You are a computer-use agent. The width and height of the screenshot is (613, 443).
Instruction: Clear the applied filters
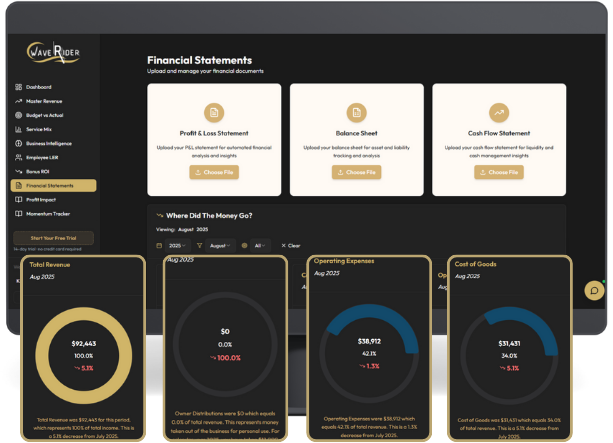click(x=290, y=246)
